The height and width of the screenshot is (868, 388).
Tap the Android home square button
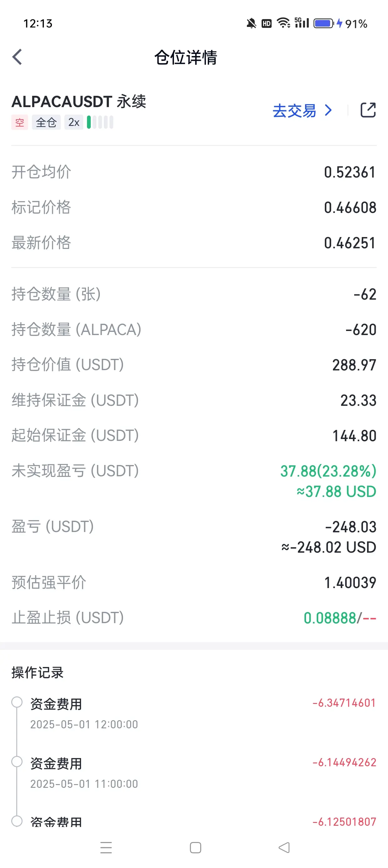(195, 847)
